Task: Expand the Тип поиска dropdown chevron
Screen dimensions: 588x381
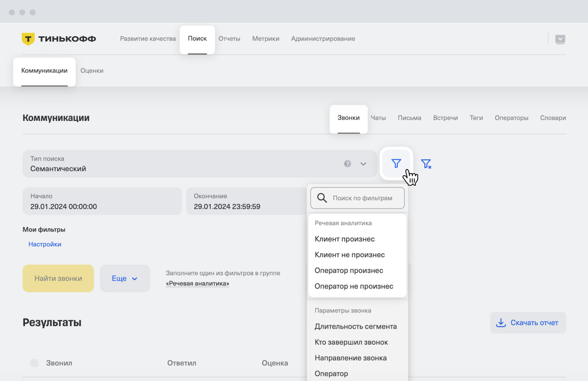Action: click(x=363, y=164)
